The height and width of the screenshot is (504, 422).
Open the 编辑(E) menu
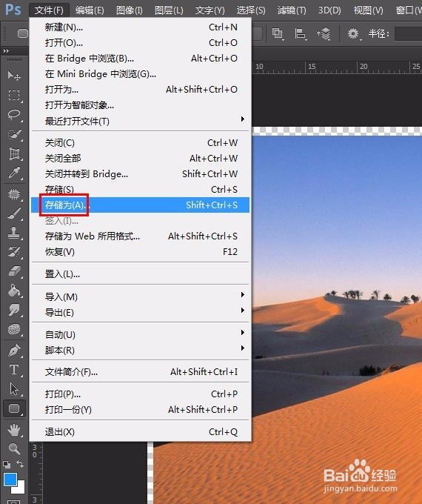point(90,10)
